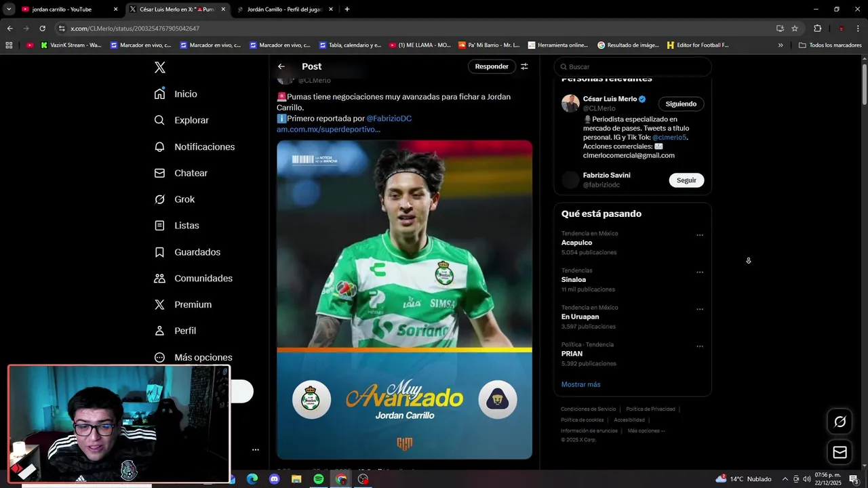Screen dimensions: 868x488
Task: Go back in browser history
Action: click(x=9, y=28)
